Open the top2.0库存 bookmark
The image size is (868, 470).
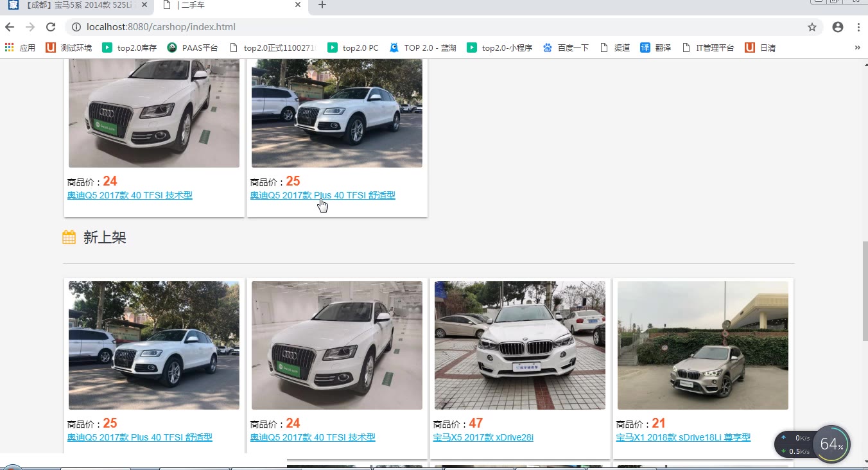(130, 48)
